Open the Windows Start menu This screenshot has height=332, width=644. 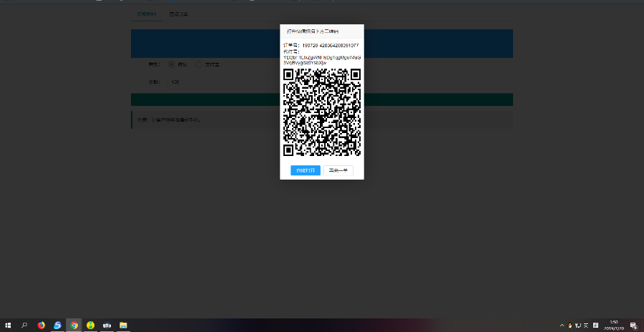(x=8, y=325)
